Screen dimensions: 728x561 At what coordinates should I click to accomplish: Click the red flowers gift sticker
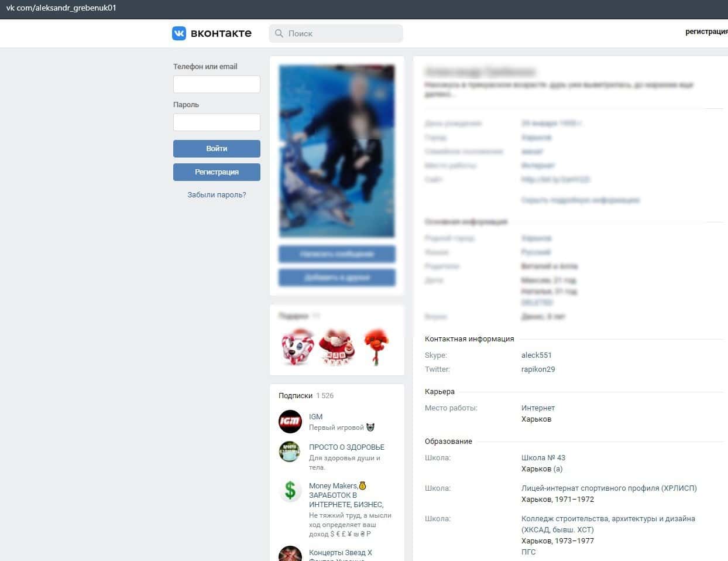pos(376,346)
